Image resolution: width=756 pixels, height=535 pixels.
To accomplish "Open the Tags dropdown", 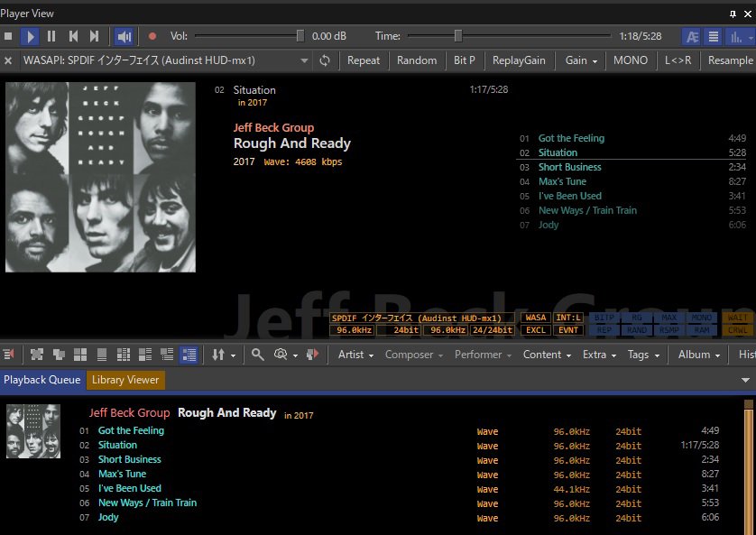I will tap(643, 355).
